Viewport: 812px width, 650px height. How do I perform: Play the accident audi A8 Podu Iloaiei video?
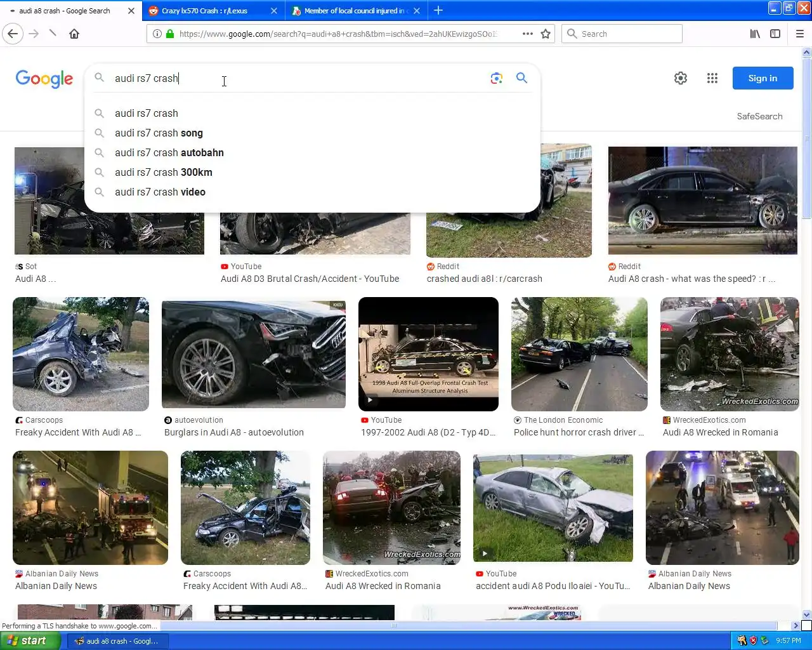pyautogui.click(x=485, y=554)
